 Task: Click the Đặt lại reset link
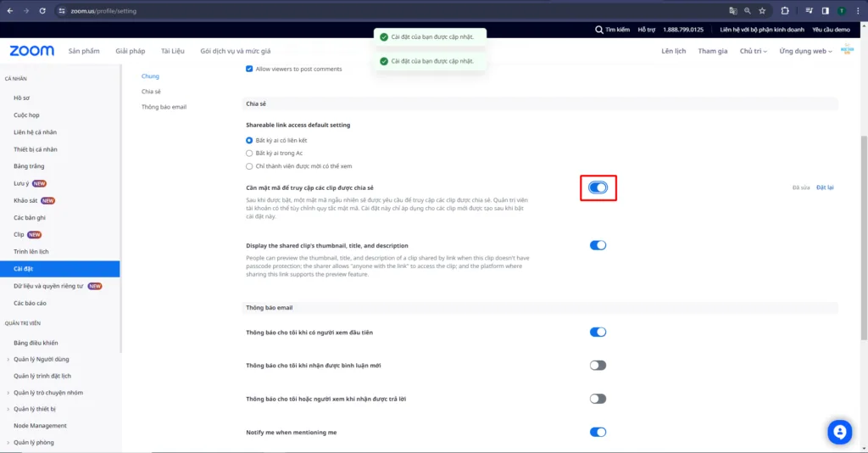coord(824,187)
